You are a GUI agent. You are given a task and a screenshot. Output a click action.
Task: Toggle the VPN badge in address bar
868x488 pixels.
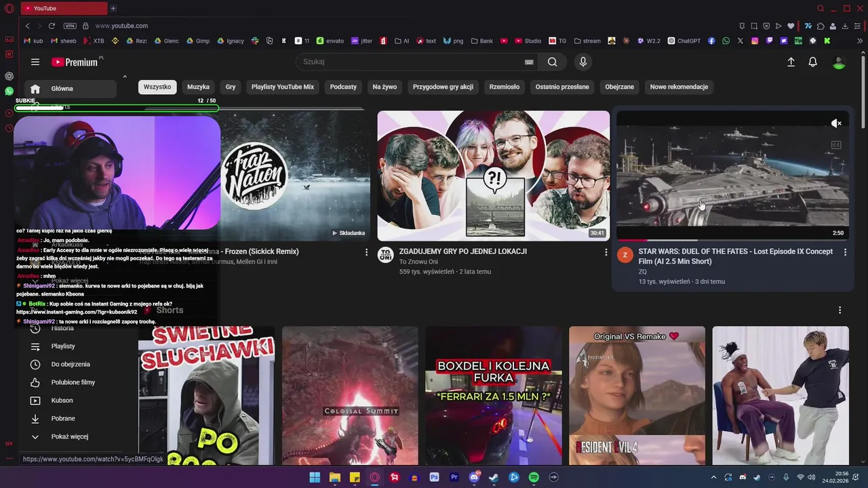pos(70,26)
